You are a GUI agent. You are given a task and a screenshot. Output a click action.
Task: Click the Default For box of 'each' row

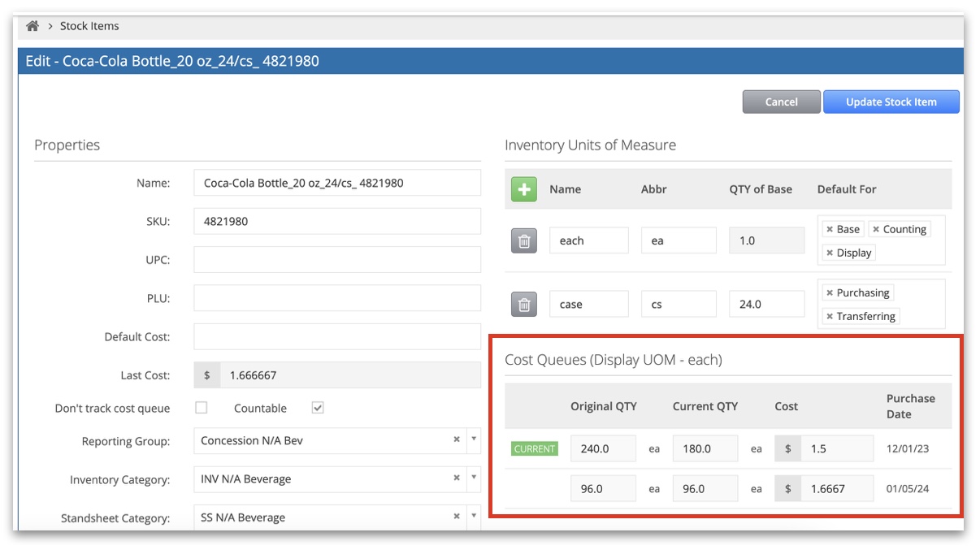click(x=881, y=240)
